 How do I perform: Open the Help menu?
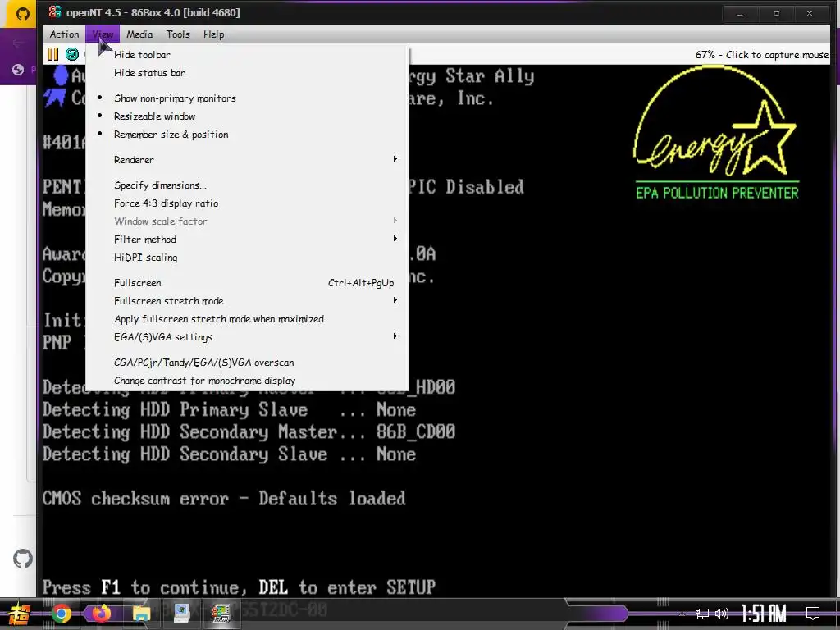pyautogui.click(x=213, y=34)
